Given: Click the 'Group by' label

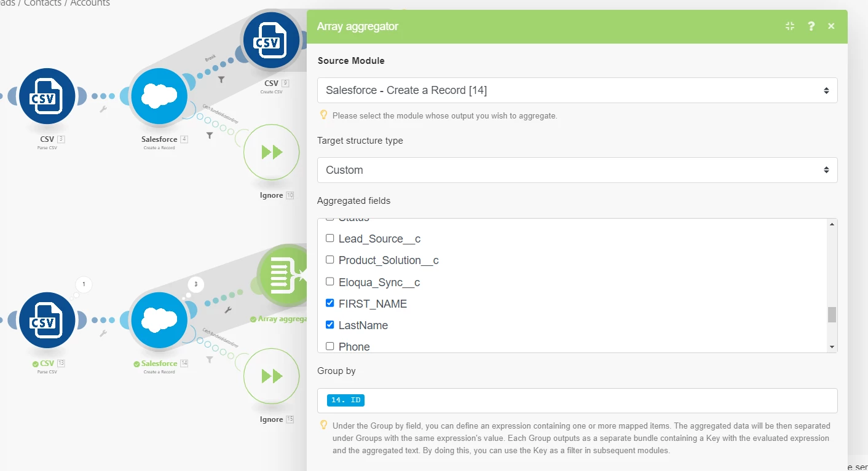Looking at the screenshot, I should (336, 371).
